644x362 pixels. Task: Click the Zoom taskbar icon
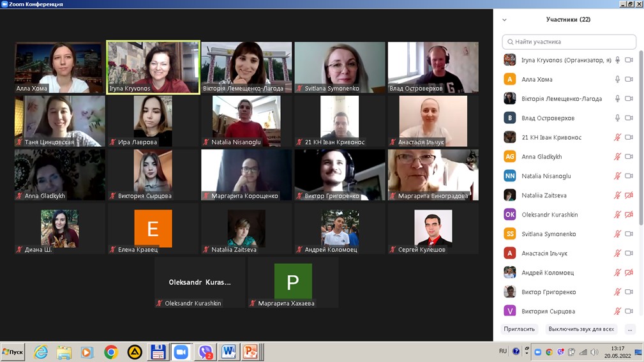tap(181, 352)
